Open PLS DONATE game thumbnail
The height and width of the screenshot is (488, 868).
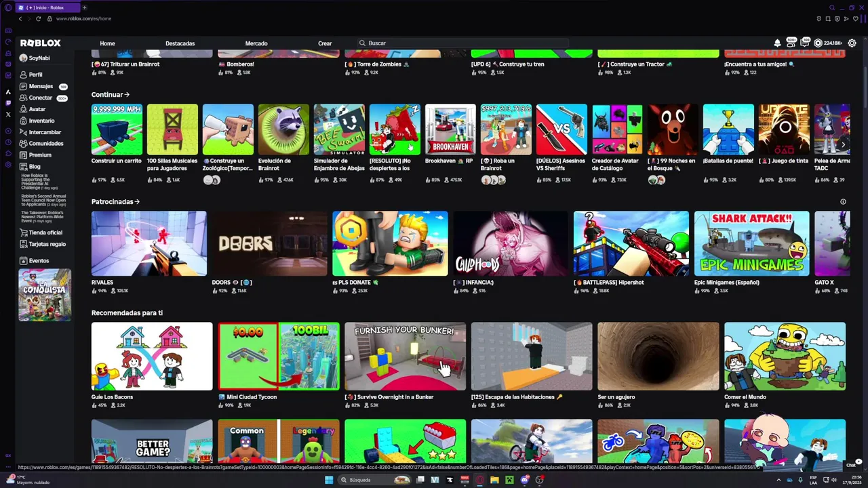tap(390, 243)
